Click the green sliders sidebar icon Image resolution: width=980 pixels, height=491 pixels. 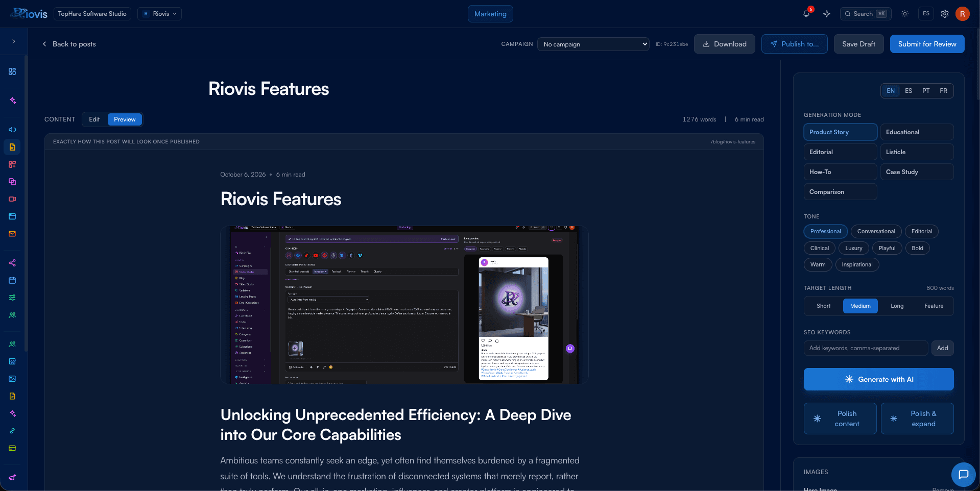pyautogui.click(x=12, y=298)
